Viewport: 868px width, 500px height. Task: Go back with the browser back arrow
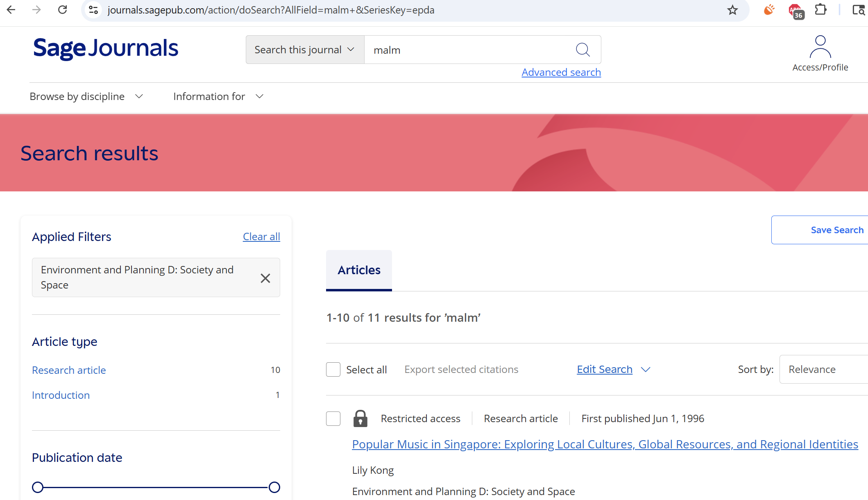(11, 10)
